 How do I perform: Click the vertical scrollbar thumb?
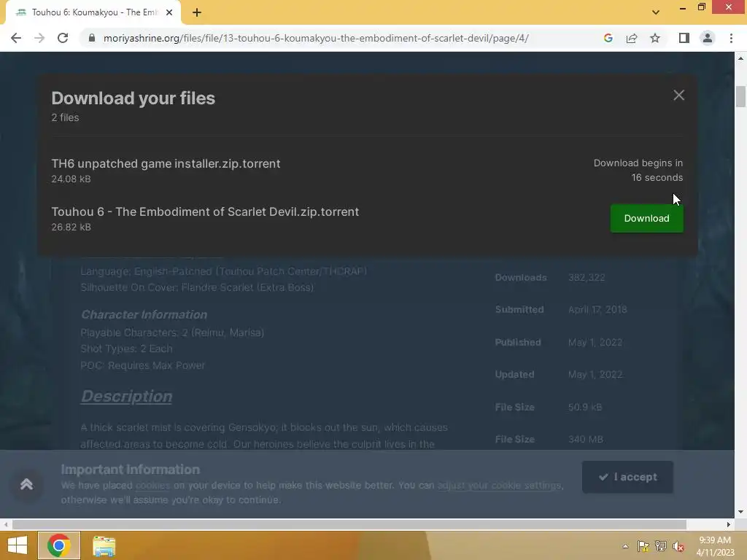coord(740,97)
